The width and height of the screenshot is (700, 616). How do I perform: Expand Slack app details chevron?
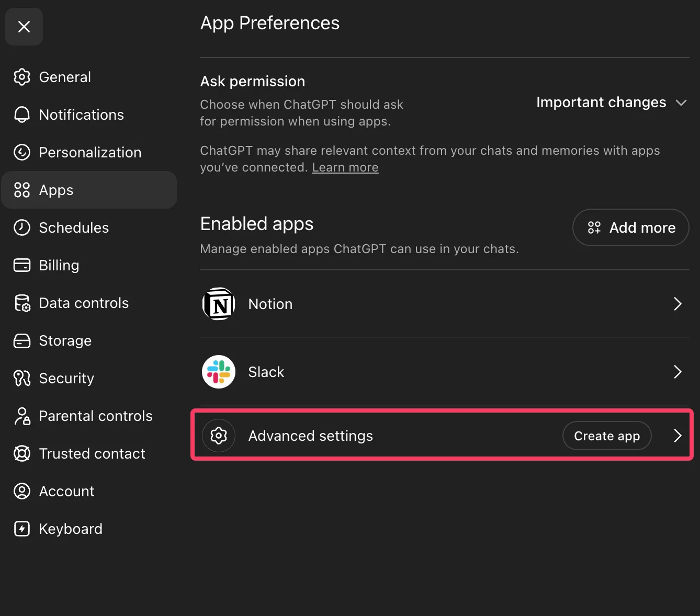(x=678, y=372)
